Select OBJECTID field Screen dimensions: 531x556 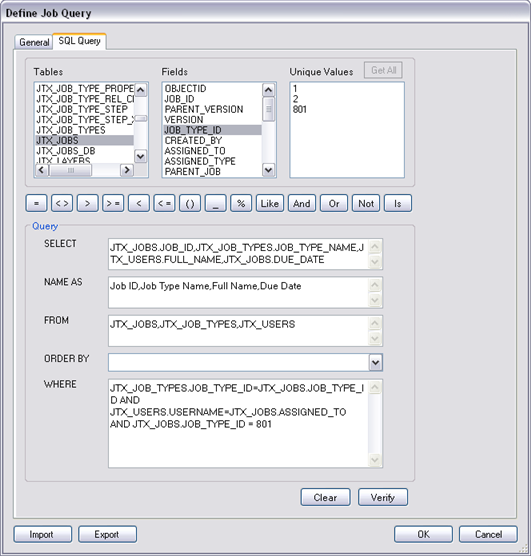coord(212,89)
